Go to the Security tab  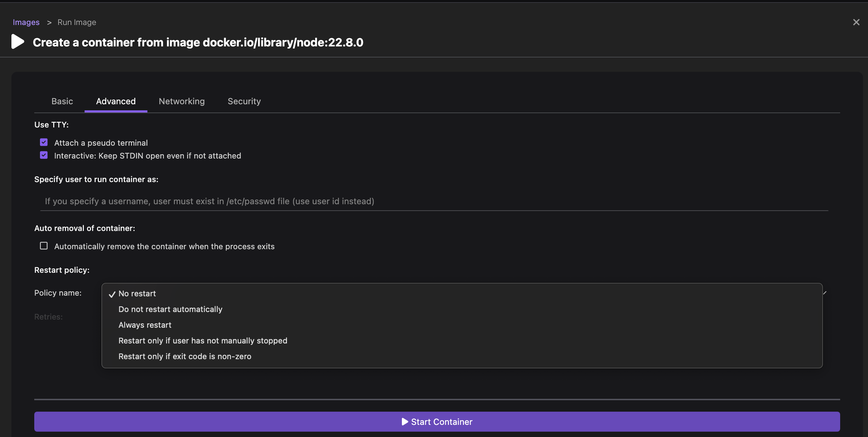(x=244, y=101)
